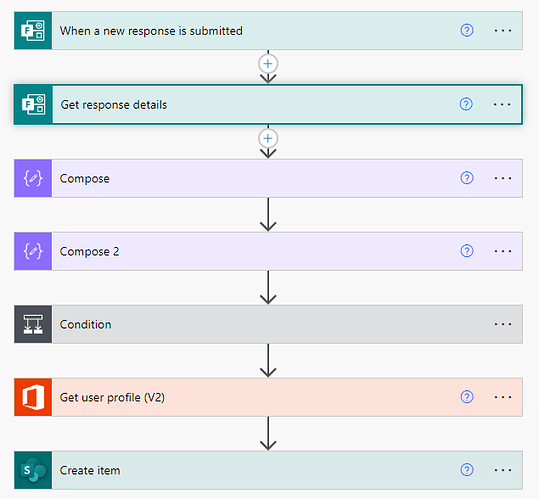Open help for the Create item action
This screenshot has width=539, height=499.
tap(467, 470)
